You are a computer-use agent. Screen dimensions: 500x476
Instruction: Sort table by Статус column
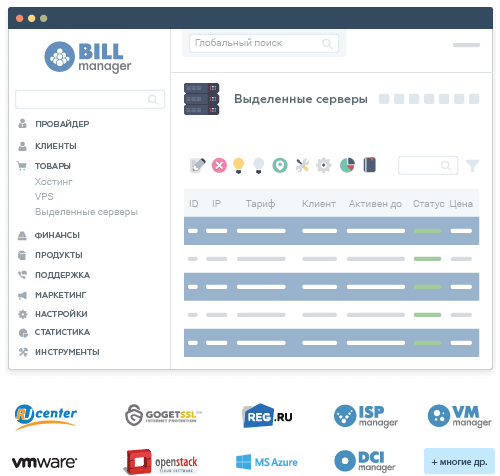[x=428, y=204]
